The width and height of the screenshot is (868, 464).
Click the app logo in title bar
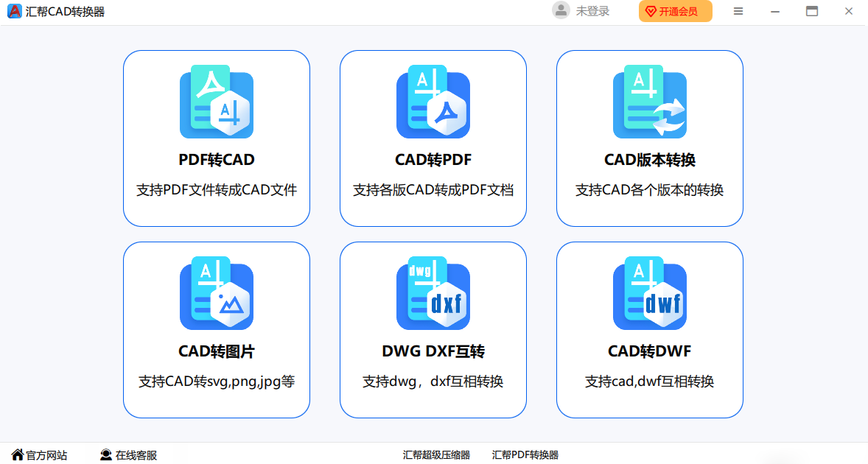click(x=14, y=11)
